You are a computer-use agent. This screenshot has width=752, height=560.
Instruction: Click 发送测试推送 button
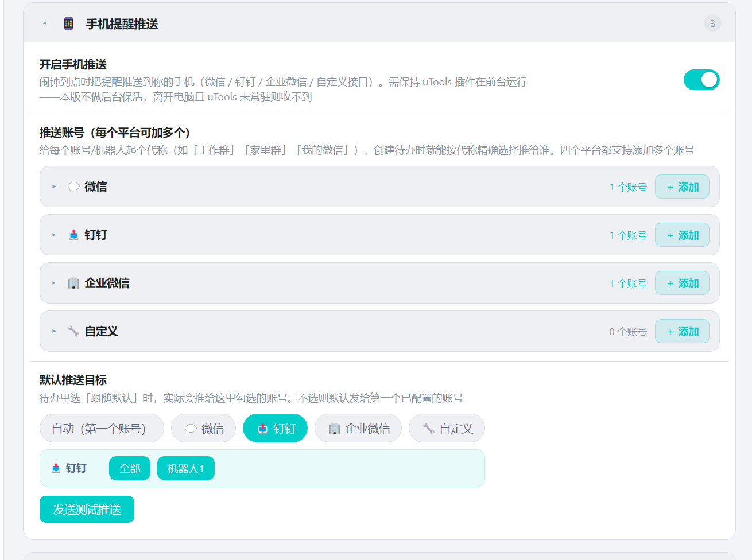(87, 509)
